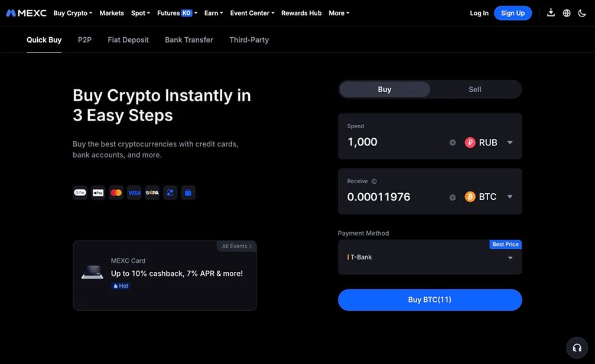Switch to the Sell toggle

pyautogui.click(x=474, y=90)
